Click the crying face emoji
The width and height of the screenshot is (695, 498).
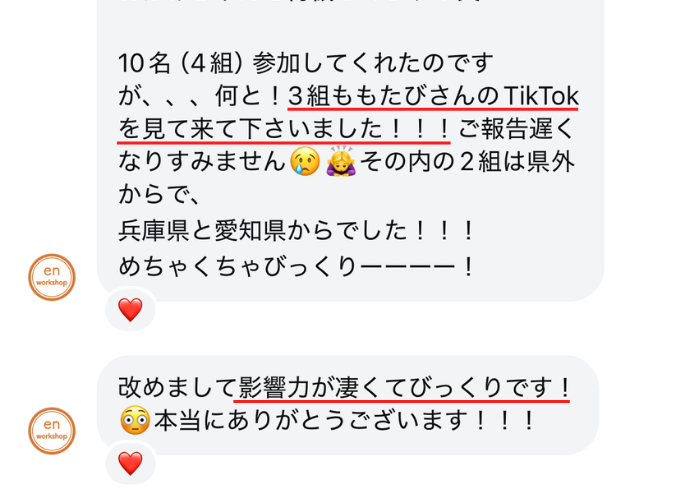pyautogui.click(x=305, y=161)
